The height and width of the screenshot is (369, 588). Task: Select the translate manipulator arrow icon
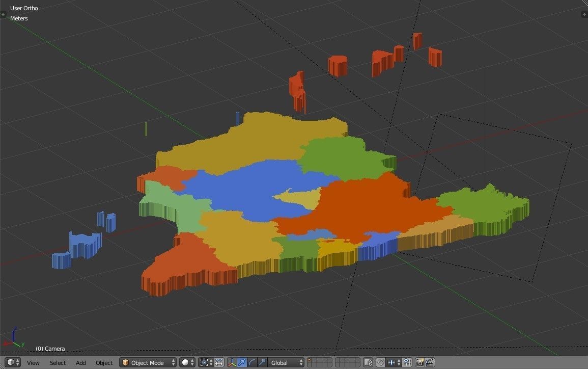click(242, 362)
